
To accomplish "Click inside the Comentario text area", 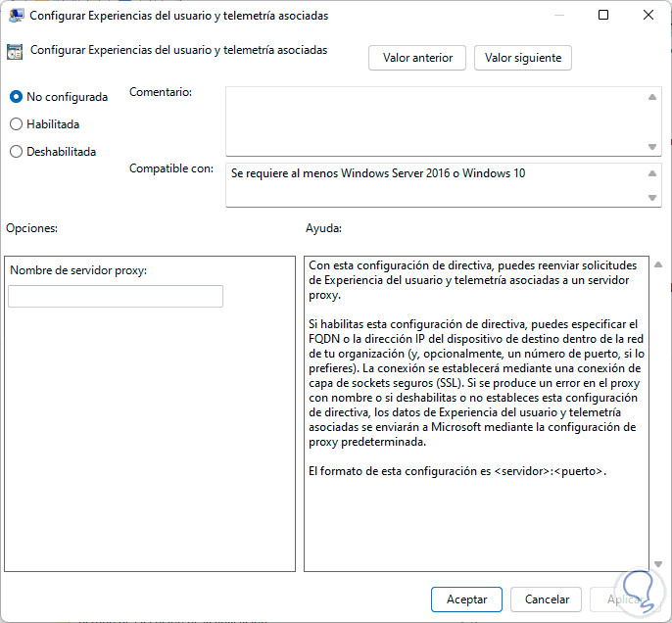I will click(x=436, y=120).
